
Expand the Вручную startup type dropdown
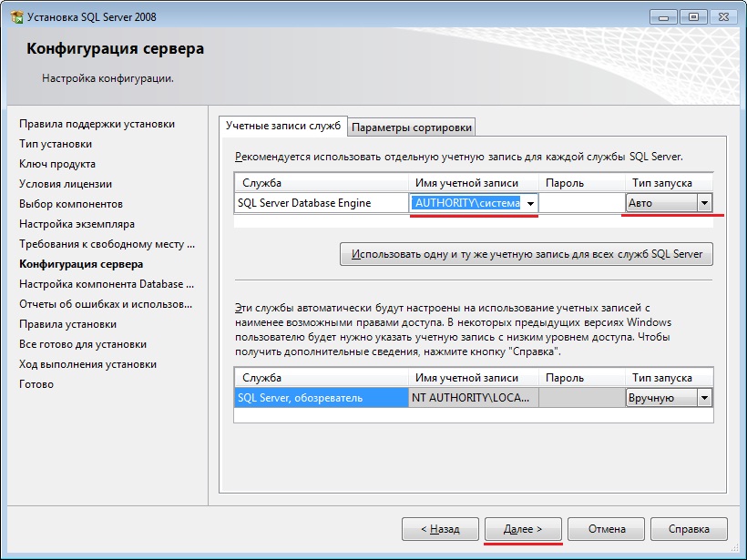coord(704,398)
